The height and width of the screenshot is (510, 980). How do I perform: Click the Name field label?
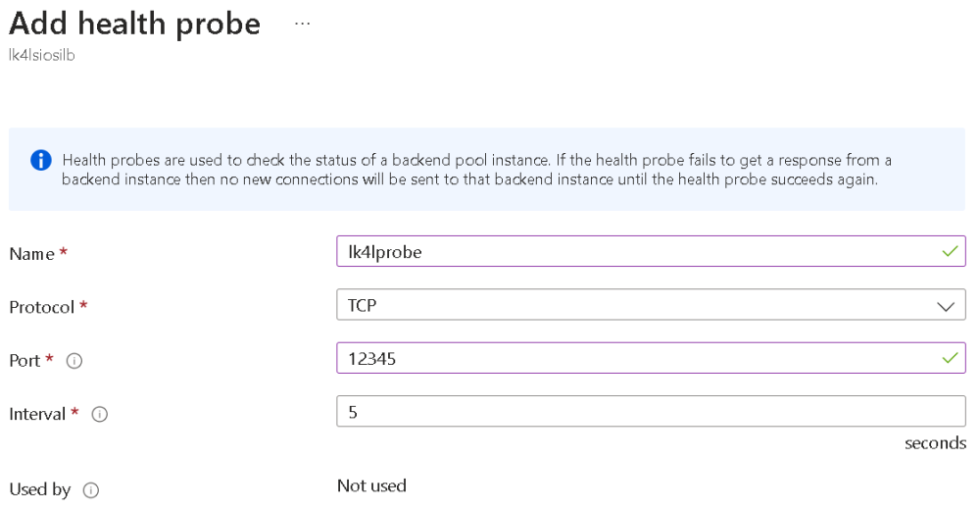(31, 254)
